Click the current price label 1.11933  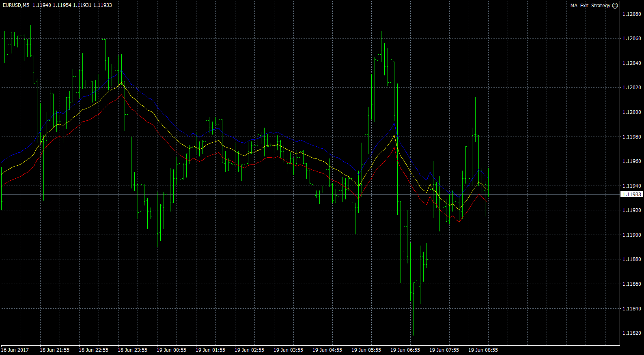pos(632,195)
